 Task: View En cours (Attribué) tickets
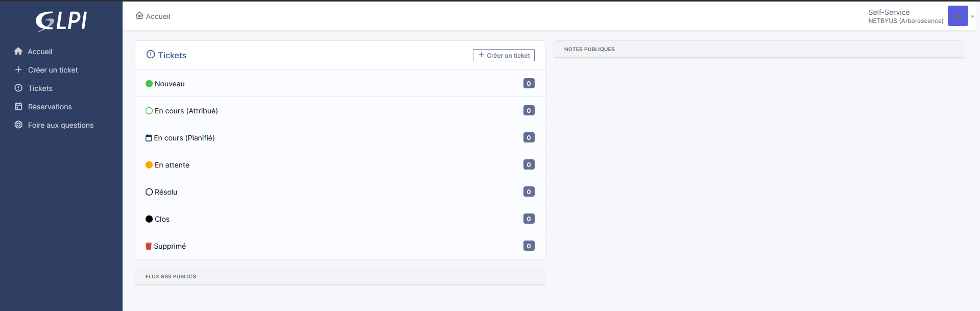pyautogui.click(x=186, y=111)
